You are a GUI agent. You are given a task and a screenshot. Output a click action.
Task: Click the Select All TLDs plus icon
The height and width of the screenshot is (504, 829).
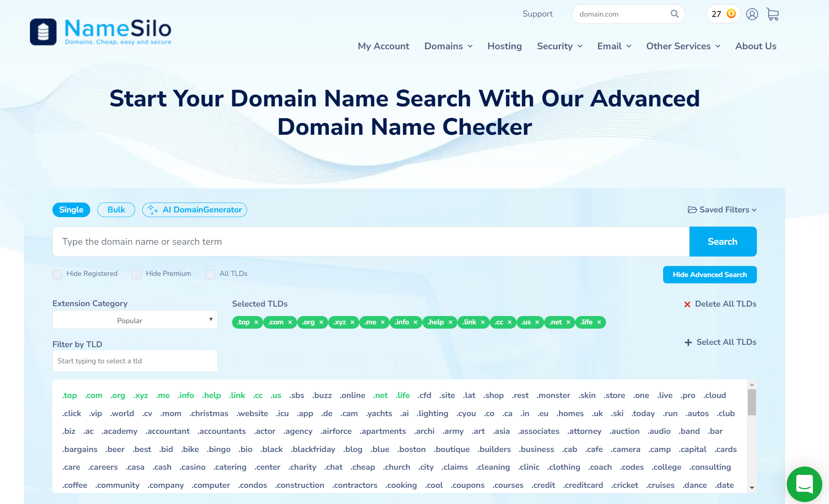tap(689, 342)
